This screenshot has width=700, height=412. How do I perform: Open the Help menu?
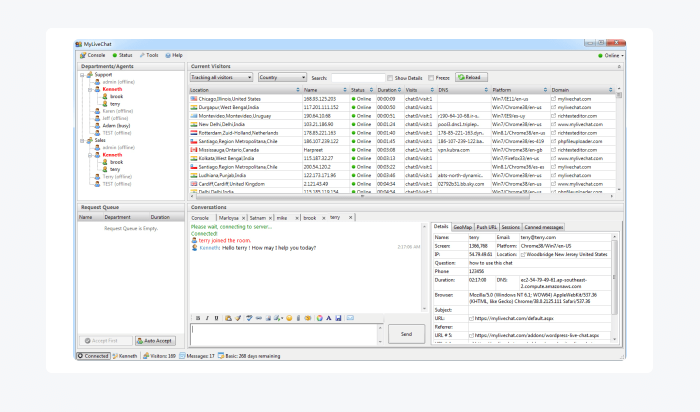[x=174, y=55]
